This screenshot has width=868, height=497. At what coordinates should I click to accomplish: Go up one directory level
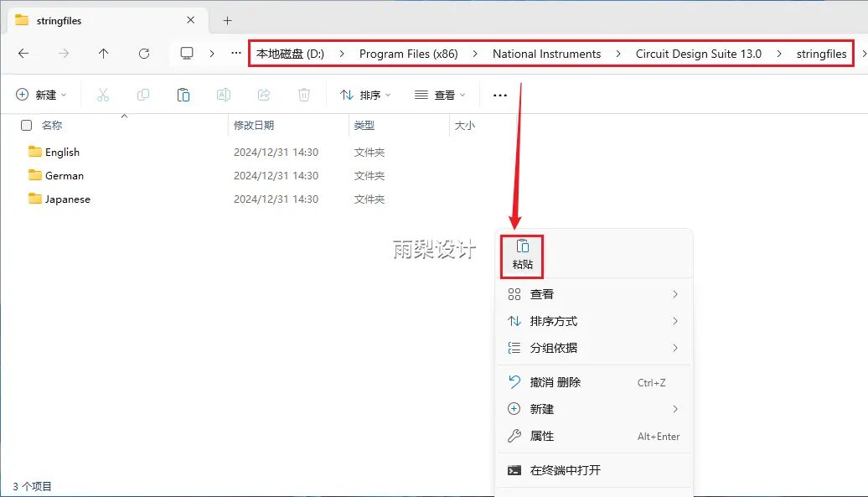[x=104, y=54]
